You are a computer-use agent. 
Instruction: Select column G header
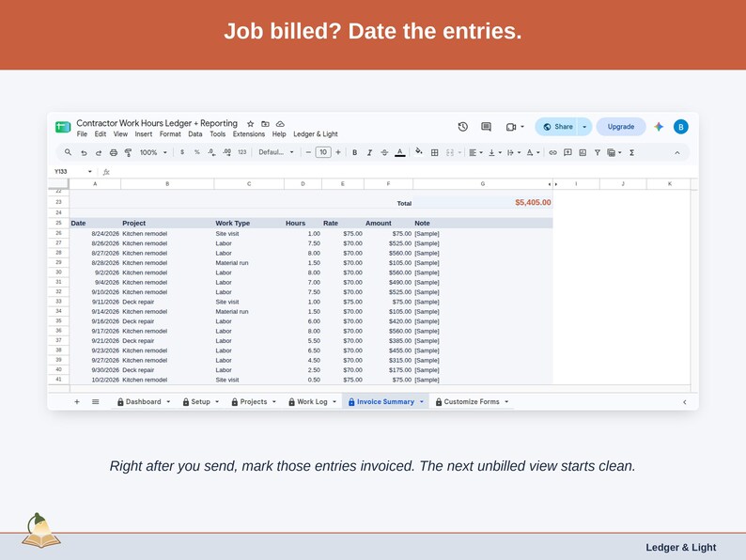[x=482, y=183]
